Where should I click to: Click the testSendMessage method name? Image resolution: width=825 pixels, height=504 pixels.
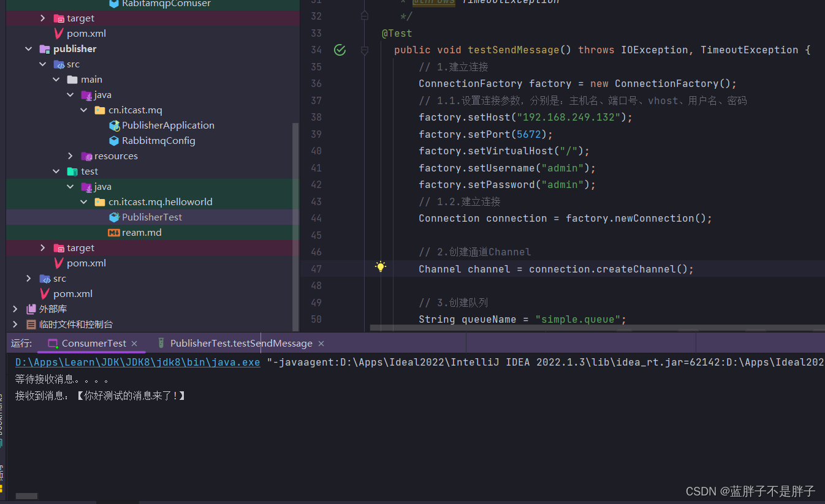click(514, 50)
